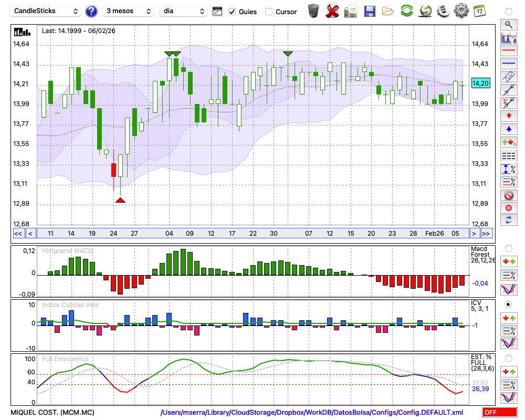Open the blue question mark help
This screenshot has height=420, width=525.
[x=91, y=12]
